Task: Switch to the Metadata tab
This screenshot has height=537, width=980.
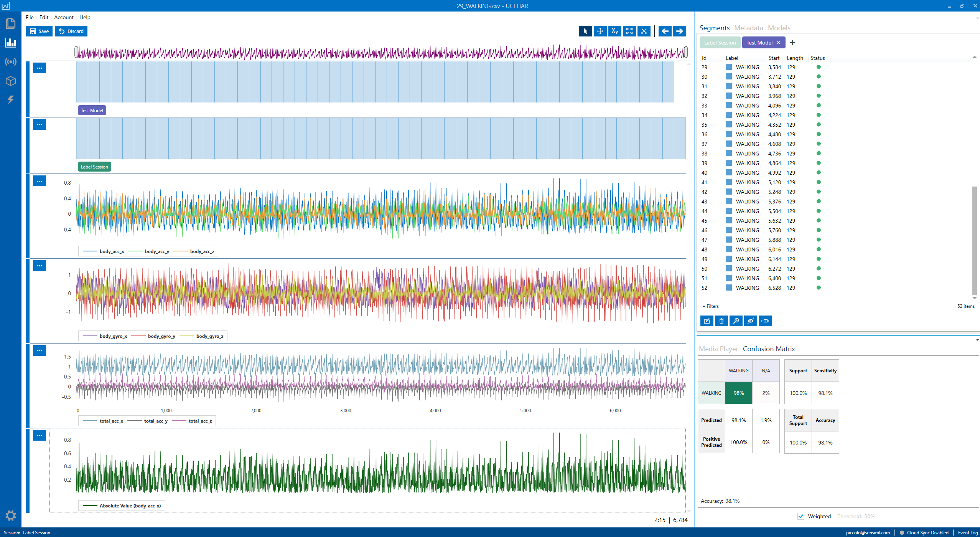Action: [748, 28]
